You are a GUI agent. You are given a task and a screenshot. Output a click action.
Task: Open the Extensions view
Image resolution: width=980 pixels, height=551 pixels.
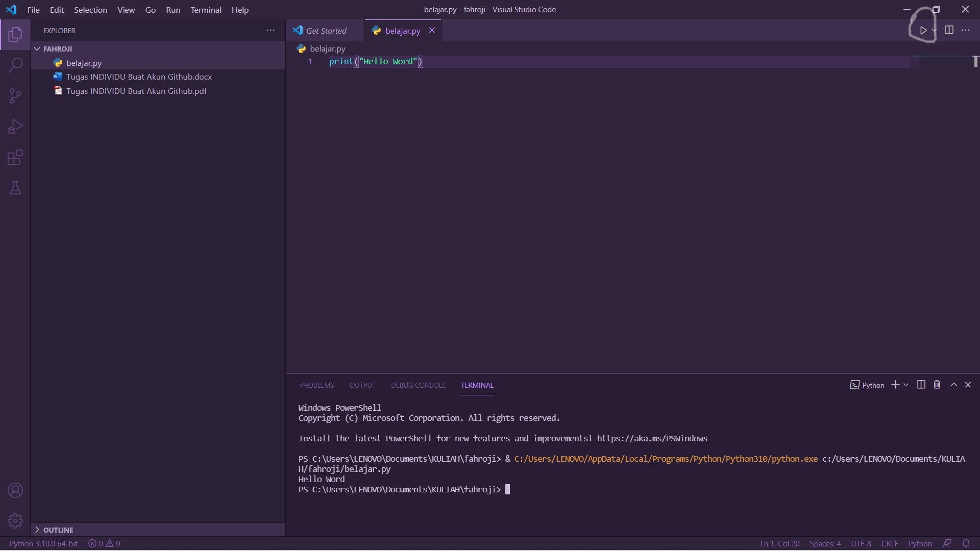tap(15, 157)
